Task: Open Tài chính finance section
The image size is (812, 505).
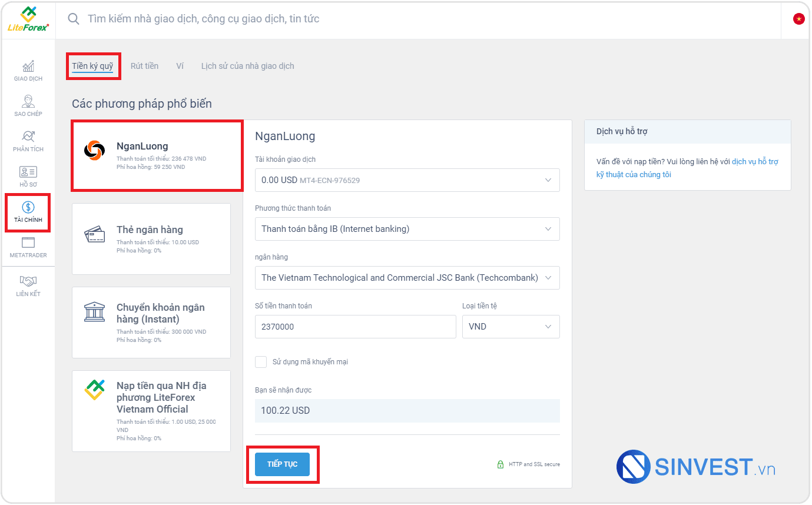Action: (x=28, y=212)
